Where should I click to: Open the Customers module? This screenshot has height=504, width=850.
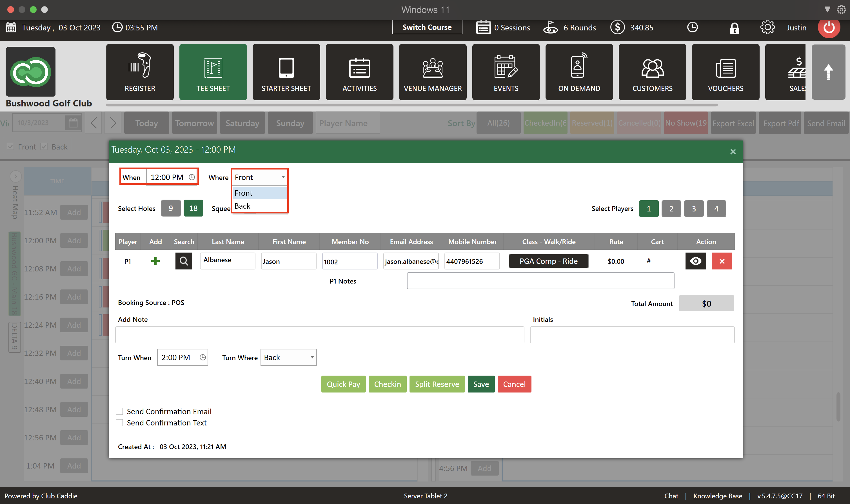click(652, 72)
